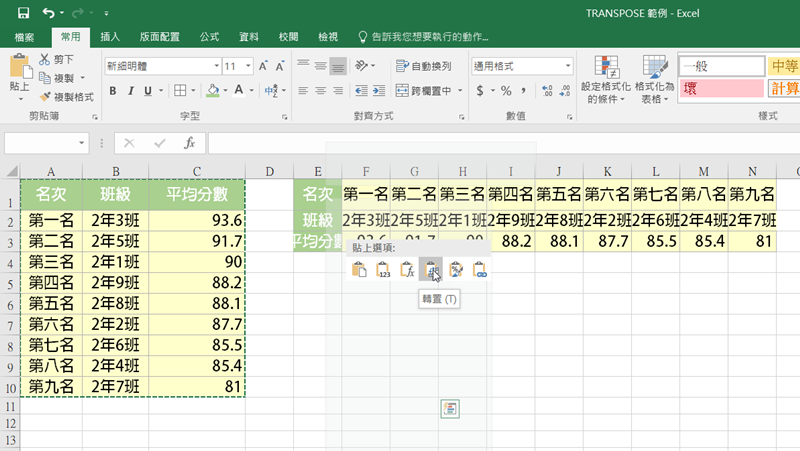Click the Save icon in the title bar
This screenshot has width=800, height=451.
(23, 14)
